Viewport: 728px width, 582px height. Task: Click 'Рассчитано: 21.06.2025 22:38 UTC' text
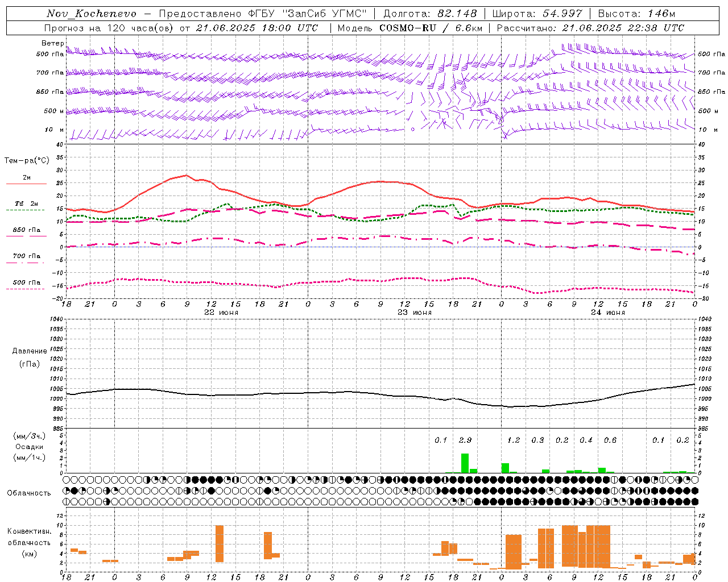[590, 28]
